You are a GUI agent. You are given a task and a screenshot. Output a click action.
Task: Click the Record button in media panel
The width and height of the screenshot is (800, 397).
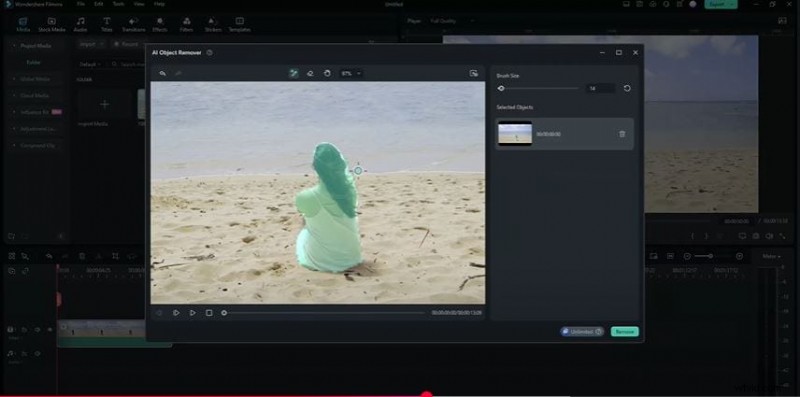coord(126,44)
